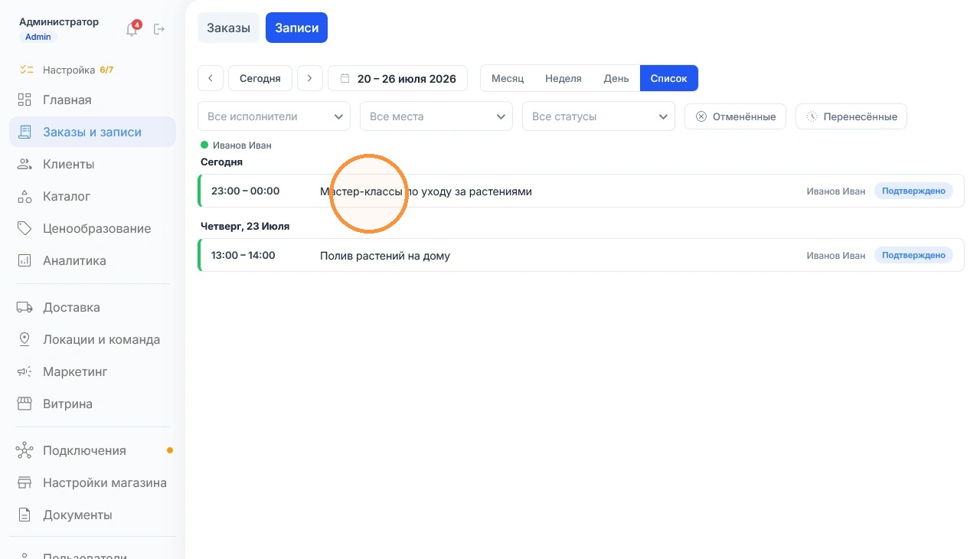Go to the previous period arrow
This screenshot has width=980, height=559.
click(211, 78)
